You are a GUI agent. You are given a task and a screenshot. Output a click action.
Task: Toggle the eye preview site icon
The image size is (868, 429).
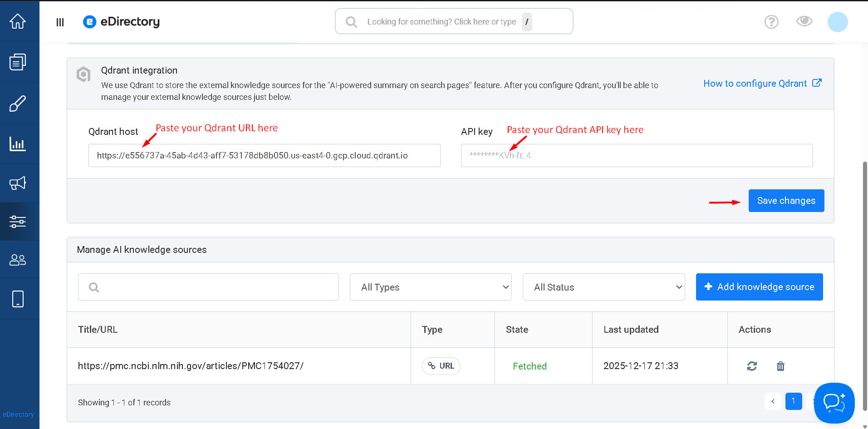pos(804,21)
